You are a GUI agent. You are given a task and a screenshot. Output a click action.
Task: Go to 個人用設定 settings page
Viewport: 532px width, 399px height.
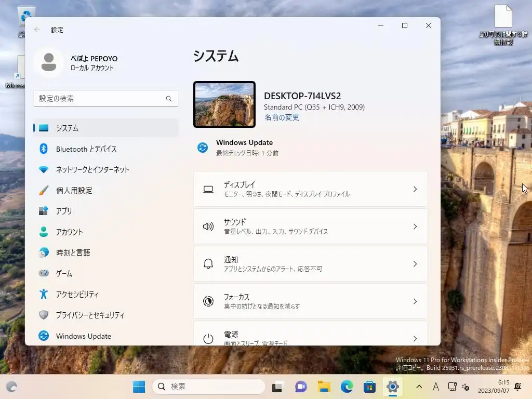point(105,190)
